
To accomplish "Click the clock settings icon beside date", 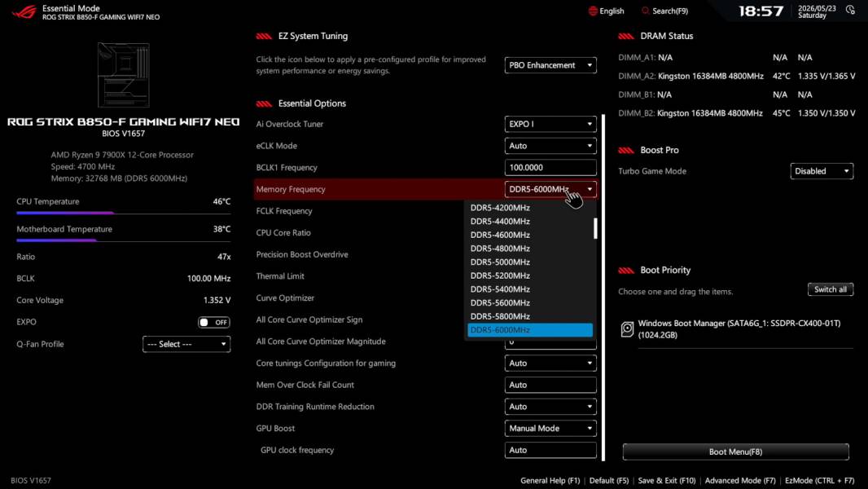I will (x=850, y=10).
